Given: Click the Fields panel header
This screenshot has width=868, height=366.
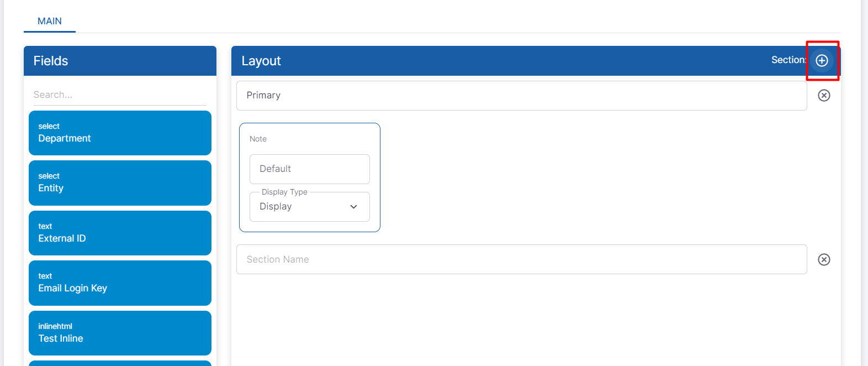Looking at the screenshot, I should tap(51, 61).
